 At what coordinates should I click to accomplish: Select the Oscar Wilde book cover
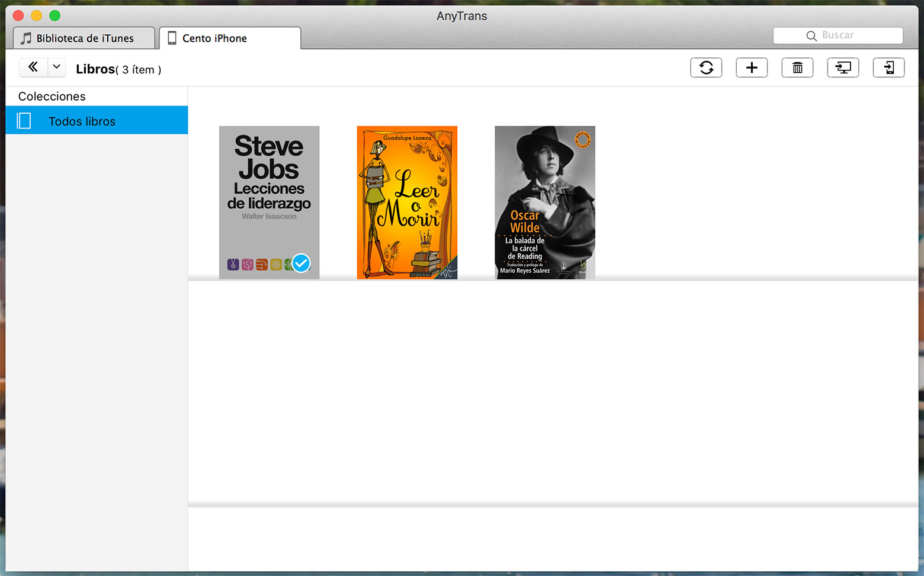545,202
